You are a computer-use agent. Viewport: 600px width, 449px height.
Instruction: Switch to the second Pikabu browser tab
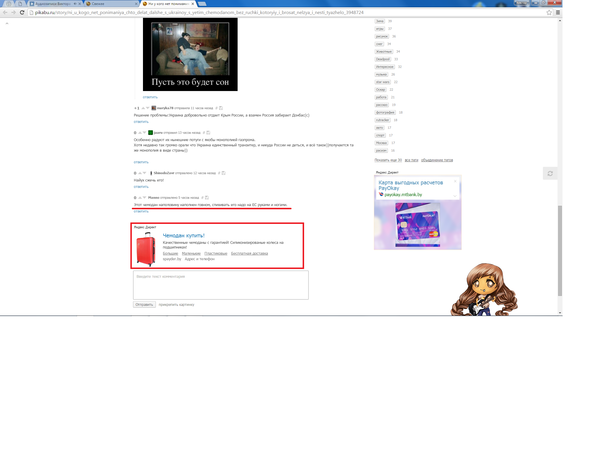(x=112, y=3)
